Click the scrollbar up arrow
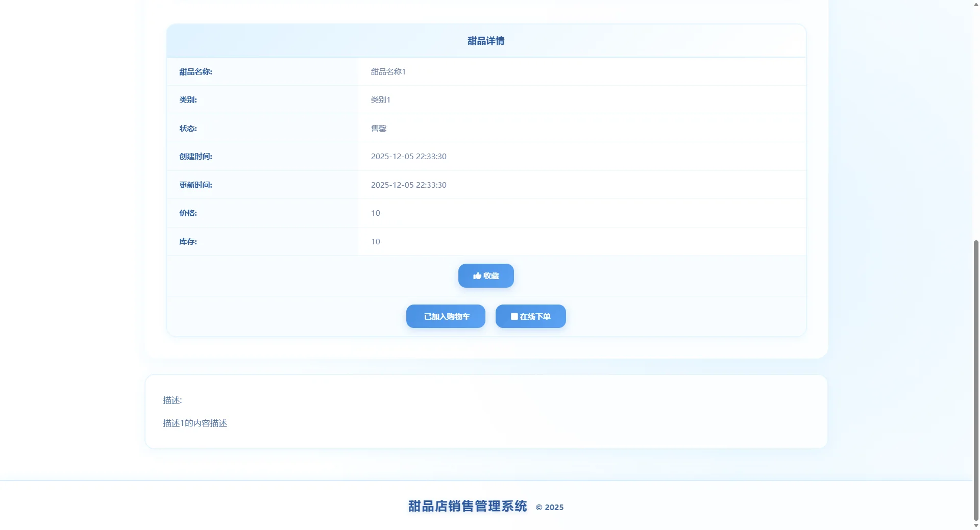Image resolution: width=980 pixels, height=530 pixels. 974,4
